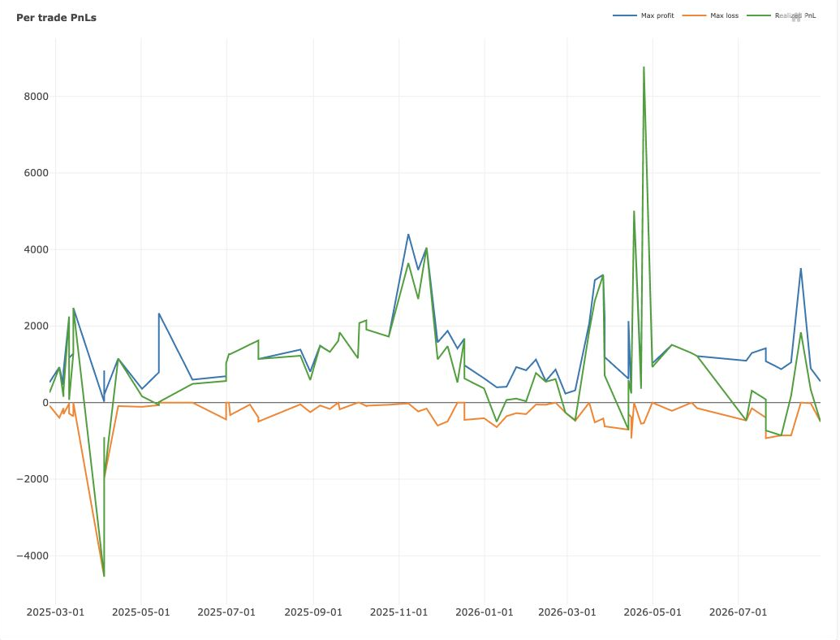Click the −2000 y-axis label

click(x=32, y=479)
